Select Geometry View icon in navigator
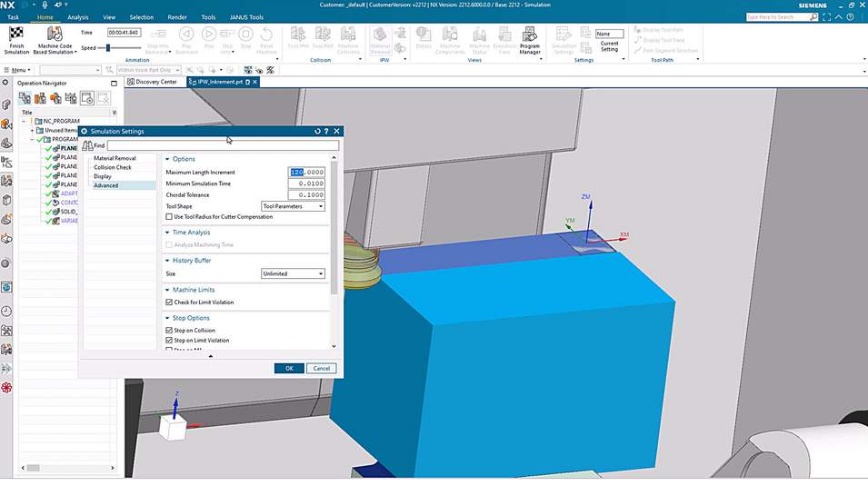Viewport: 868px width, 486px height. click(x=55, y=98)
